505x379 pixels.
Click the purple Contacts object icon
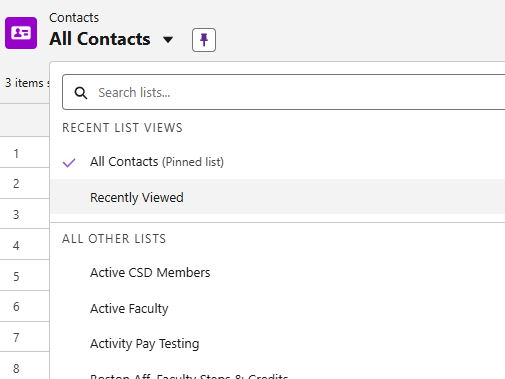point(21,33)
